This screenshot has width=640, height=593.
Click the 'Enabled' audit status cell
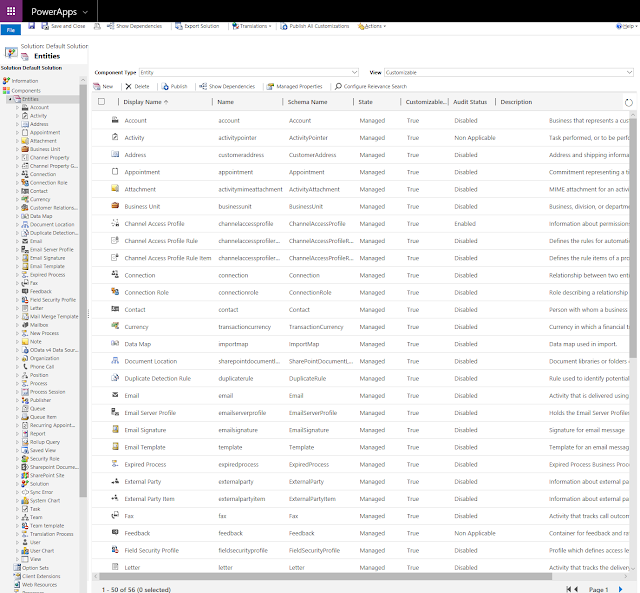pyautogui.click(x=465, y=224)
